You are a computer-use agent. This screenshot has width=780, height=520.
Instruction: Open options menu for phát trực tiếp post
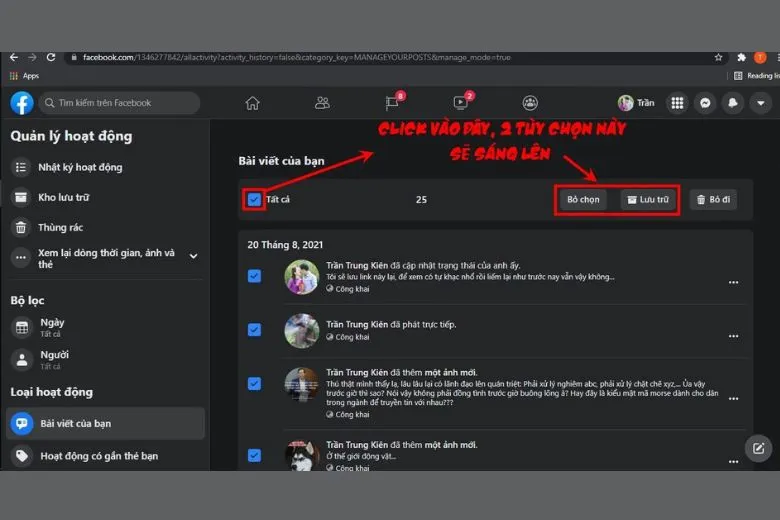pyautogui.click(x=733, y=336)
